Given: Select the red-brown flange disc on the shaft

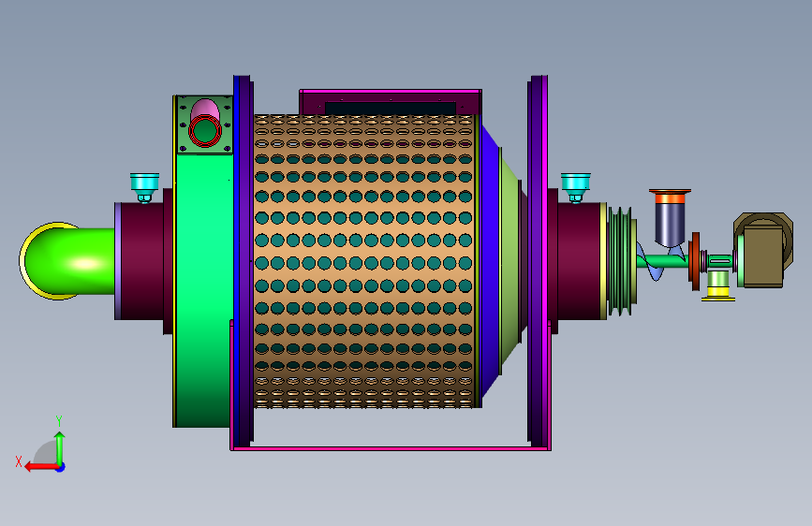Looking at the screenshot, I should 695,261.
